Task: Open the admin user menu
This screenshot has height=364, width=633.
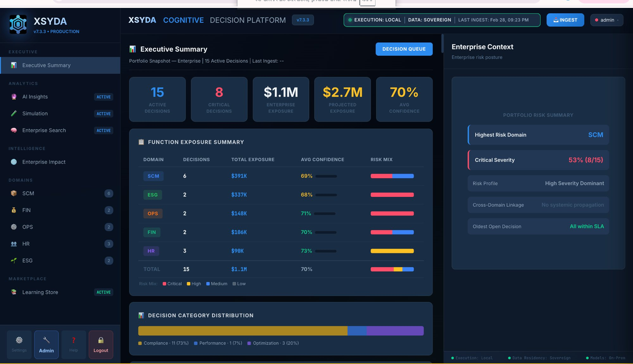Action: click(x=606, y=20)
